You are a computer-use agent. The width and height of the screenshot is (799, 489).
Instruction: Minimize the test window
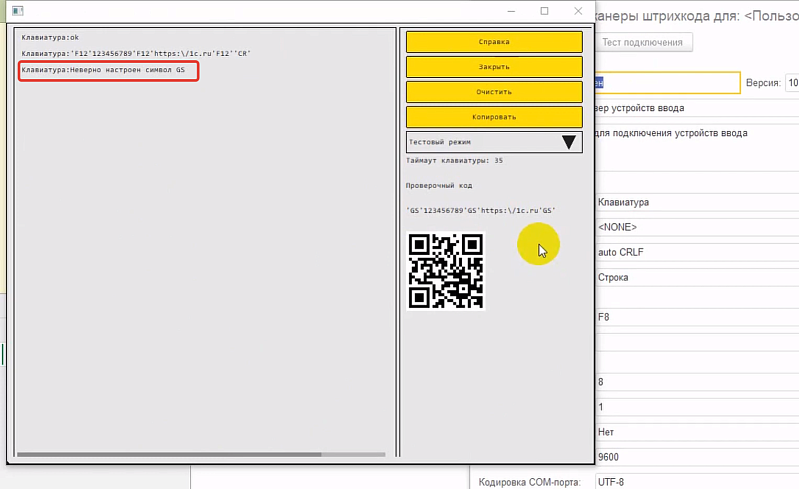(x=511, y=11)
